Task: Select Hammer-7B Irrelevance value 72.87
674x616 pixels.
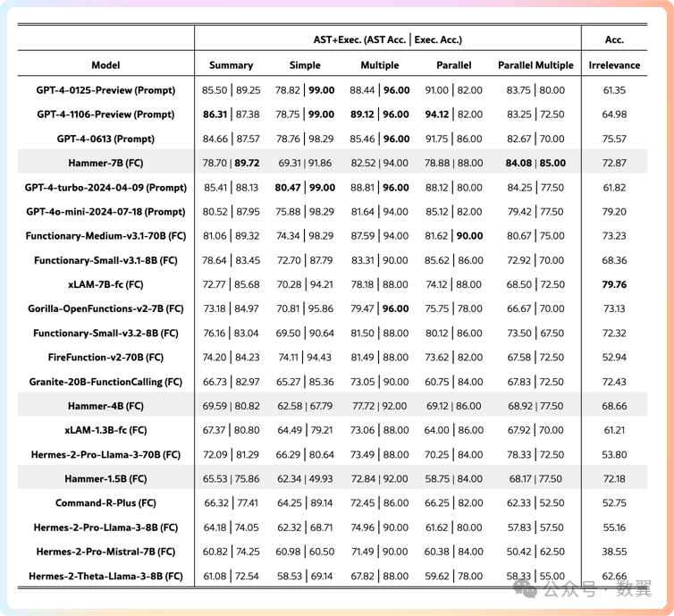Action: [614, 163]
